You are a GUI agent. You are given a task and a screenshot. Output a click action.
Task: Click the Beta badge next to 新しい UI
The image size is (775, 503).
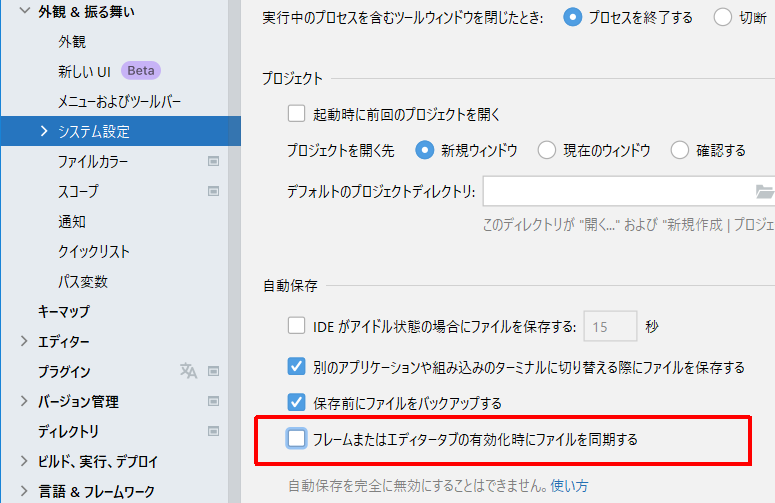tap(141, 71)
